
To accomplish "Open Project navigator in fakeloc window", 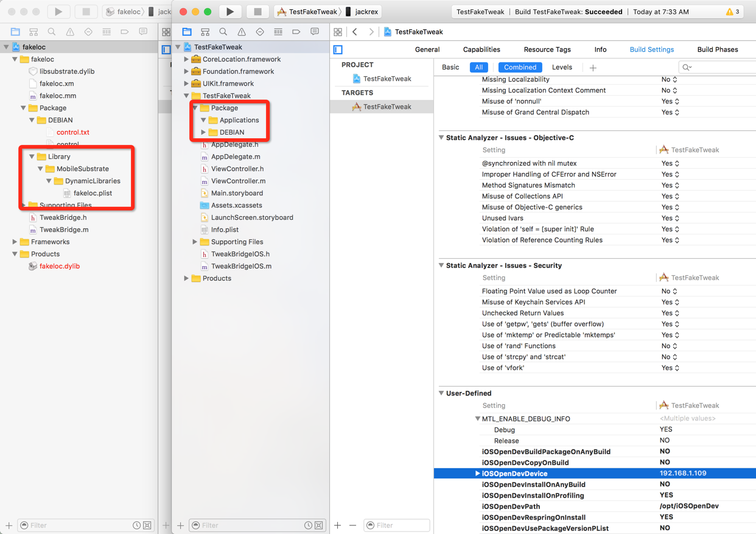I will pyautogui.click(x=15, y=32).
